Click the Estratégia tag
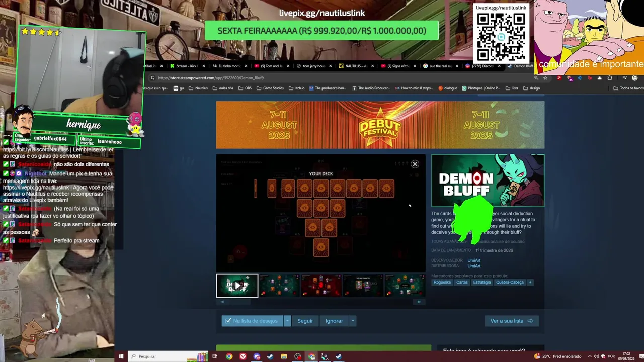This screenshot has height=362, width=644. click(481, 282)
